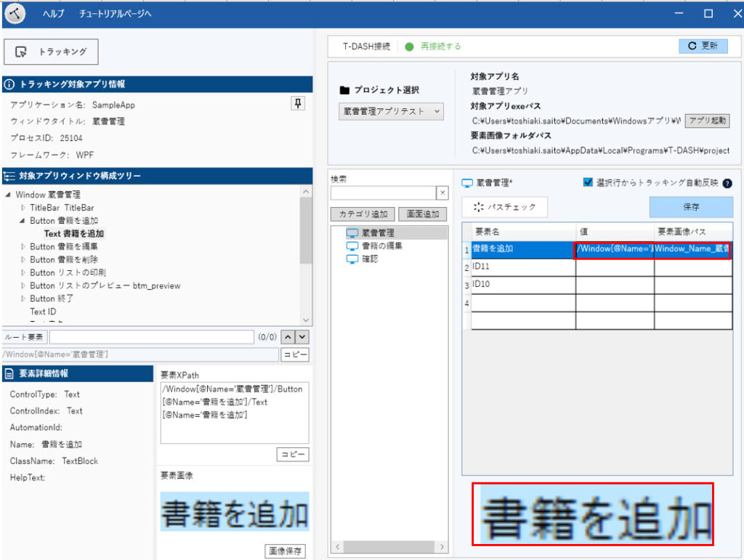Click the down arrow next to search count
The width and height of the screenshot is (744, 560).
click(x=302, y=337)
